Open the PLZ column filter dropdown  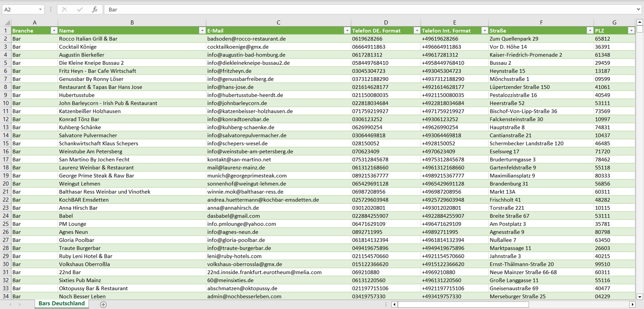coord(631,31)
